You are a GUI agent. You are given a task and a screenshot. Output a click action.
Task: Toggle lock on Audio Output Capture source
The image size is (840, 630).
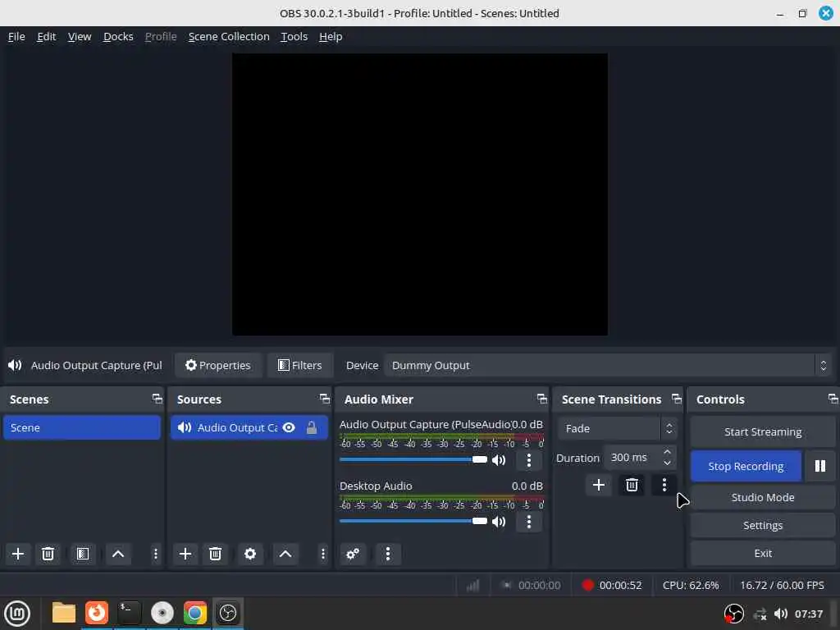click(x=311, y=427)
